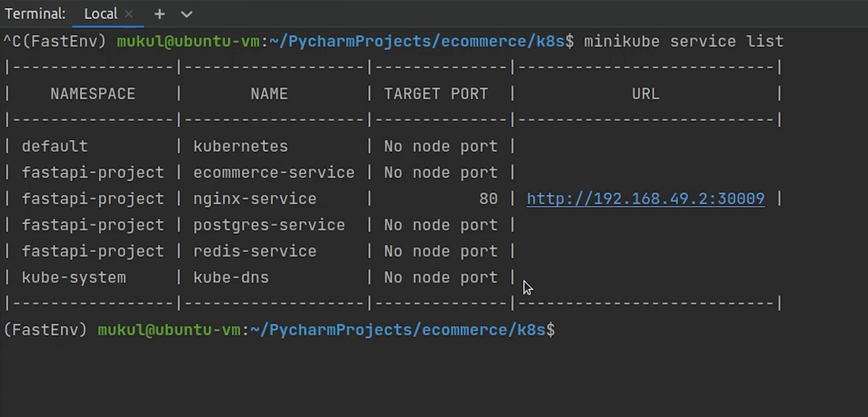Click the 'minikube service list' command text
The image size is (868, 417).
pyautogui.click(x=683, y=41)
